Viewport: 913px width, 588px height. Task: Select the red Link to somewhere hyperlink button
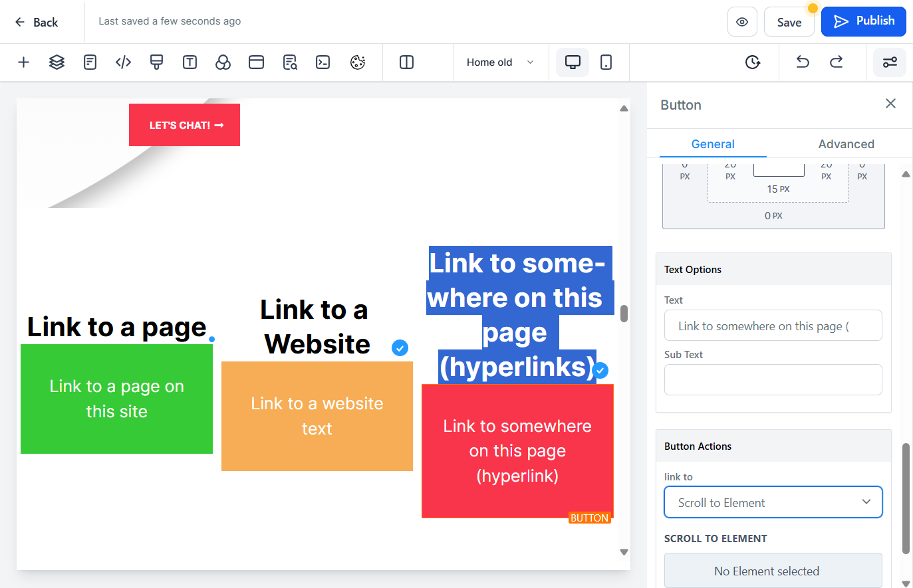517,451
